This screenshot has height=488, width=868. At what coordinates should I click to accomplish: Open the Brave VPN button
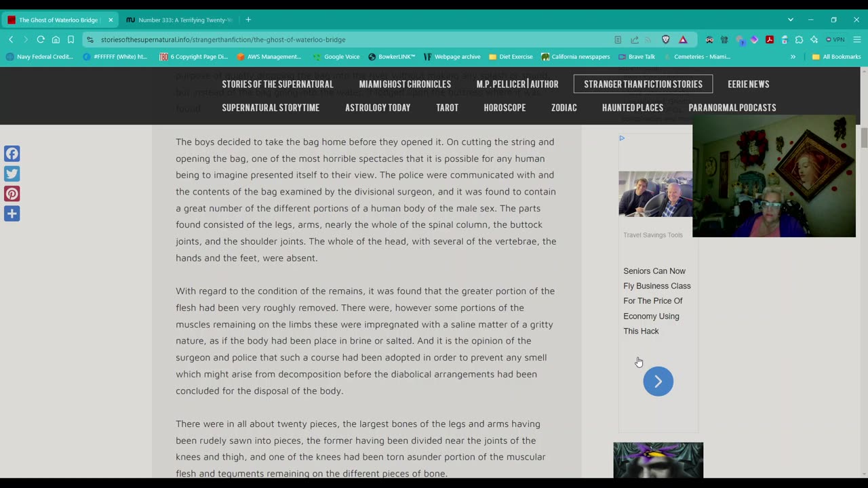(835, 39)
